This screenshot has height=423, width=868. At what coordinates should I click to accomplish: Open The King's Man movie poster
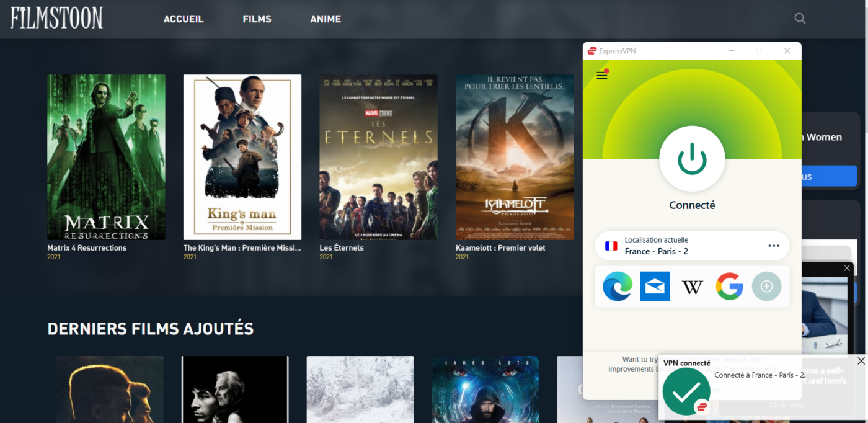point(242,157)
